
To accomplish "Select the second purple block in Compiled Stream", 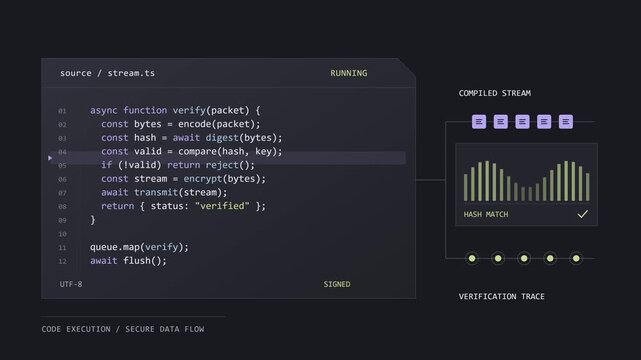I will [x=501, y=122].
